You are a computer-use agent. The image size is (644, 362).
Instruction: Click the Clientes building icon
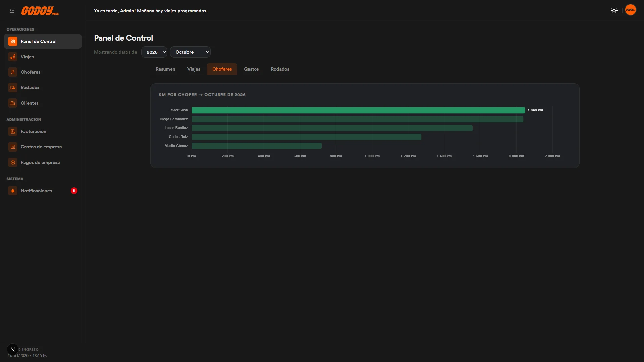tap(13, 103)
